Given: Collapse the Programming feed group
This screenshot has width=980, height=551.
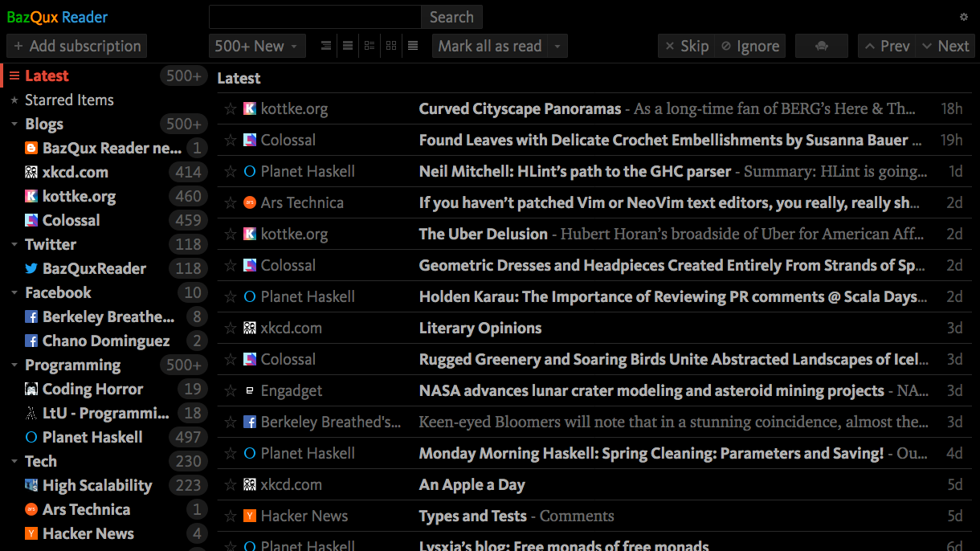Looking at the screenshot, I should click(13, 365).
